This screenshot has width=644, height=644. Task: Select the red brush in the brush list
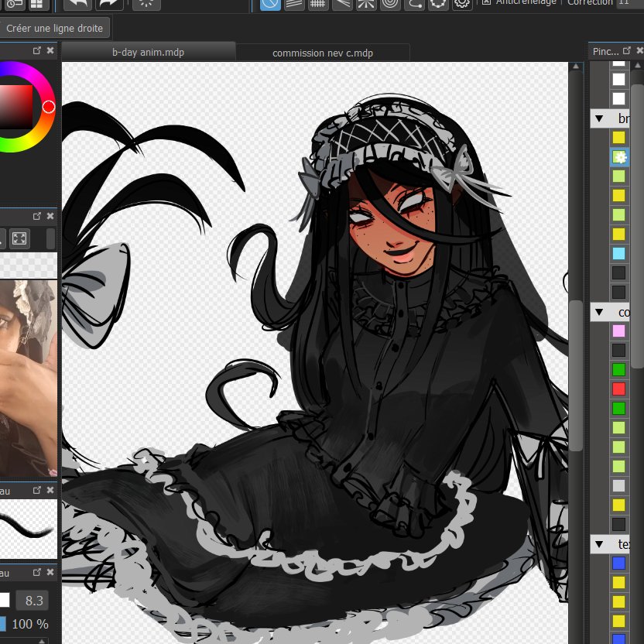point(619,389)
